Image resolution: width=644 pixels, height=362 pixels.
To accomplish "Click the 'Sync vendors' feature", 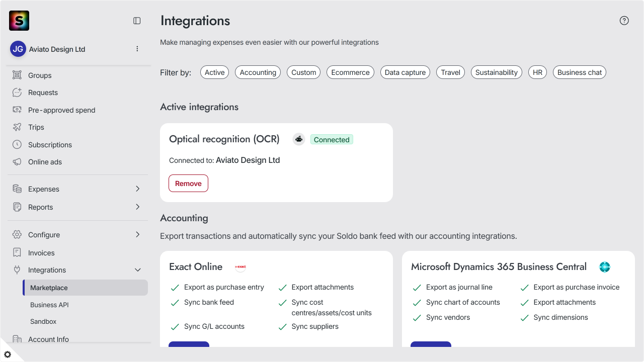I will [x=448, y=317].
